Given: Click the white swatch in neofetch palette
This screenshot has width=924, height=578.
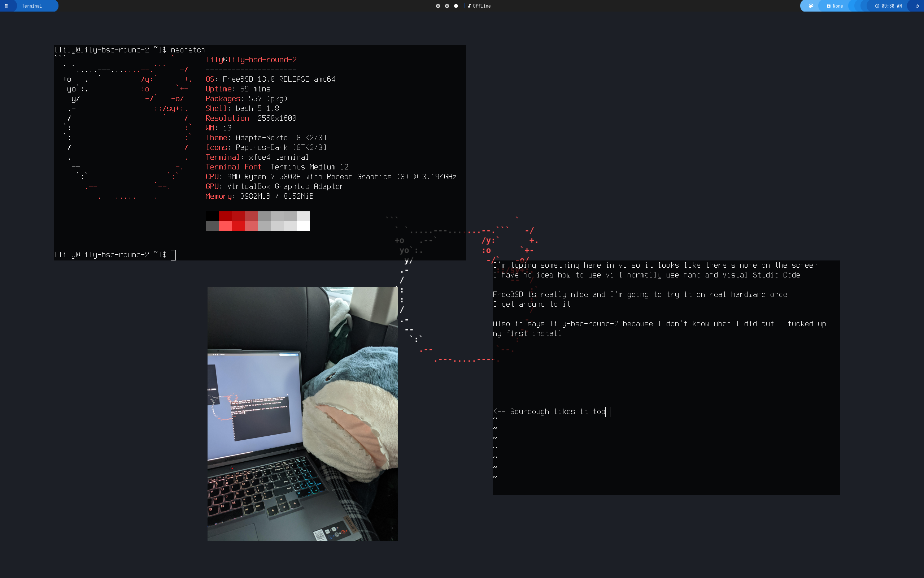Looking at the screenshot, I should click(x=303, y=226).
